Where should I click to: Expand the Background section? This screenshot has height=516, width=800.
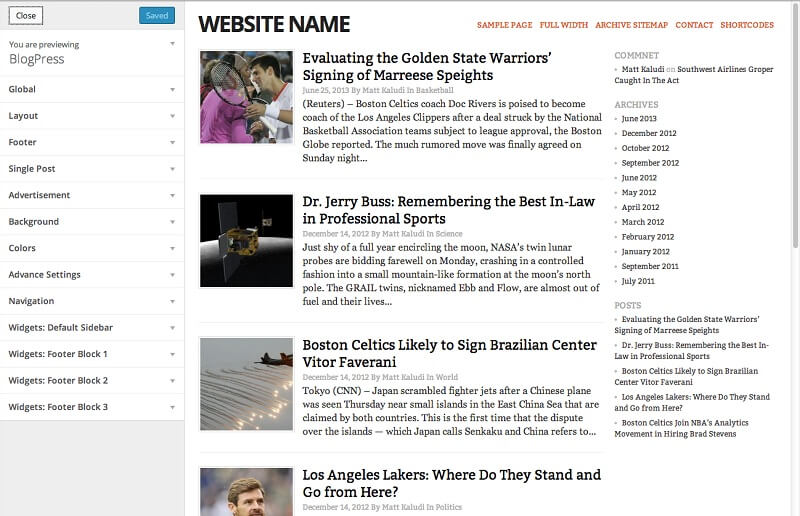coord(92,222)
